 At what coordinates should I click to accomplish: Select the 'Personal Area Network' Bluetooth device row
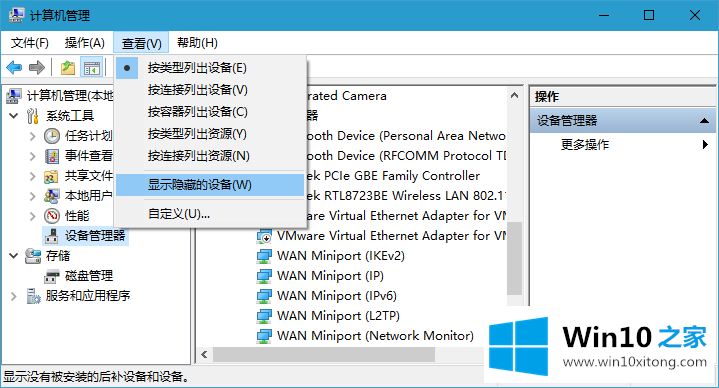point(405,136)
